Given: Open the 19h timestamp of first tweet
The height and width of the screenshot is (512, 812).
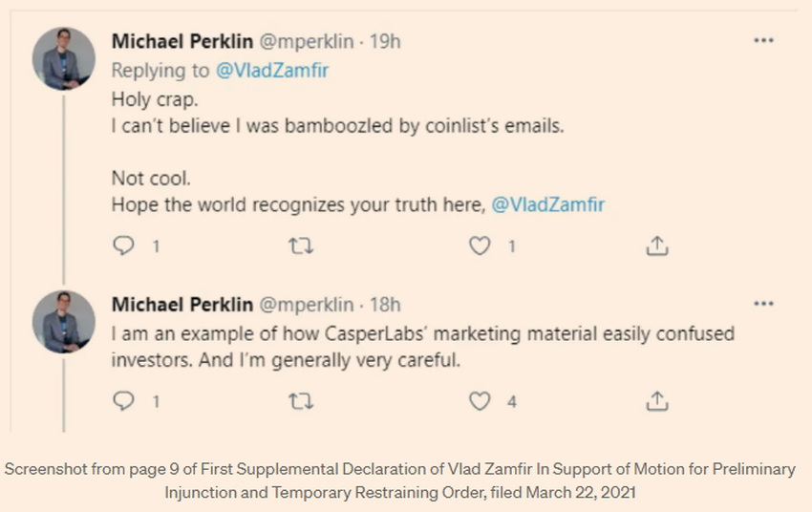Looking at the screenshot, I should click(x=385, y=41).
